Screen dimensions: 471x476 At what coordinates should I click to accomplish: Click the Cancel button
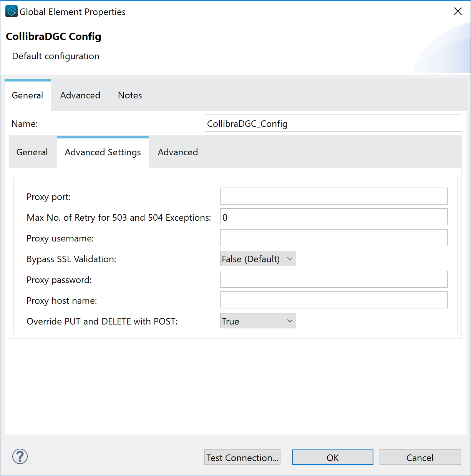pyautogui.click(x=420, y=457)
